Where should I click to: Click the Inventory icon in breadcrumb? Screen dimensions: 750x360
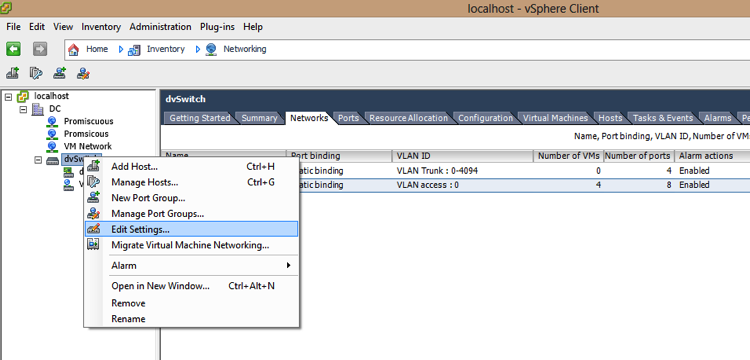(134, 49)
